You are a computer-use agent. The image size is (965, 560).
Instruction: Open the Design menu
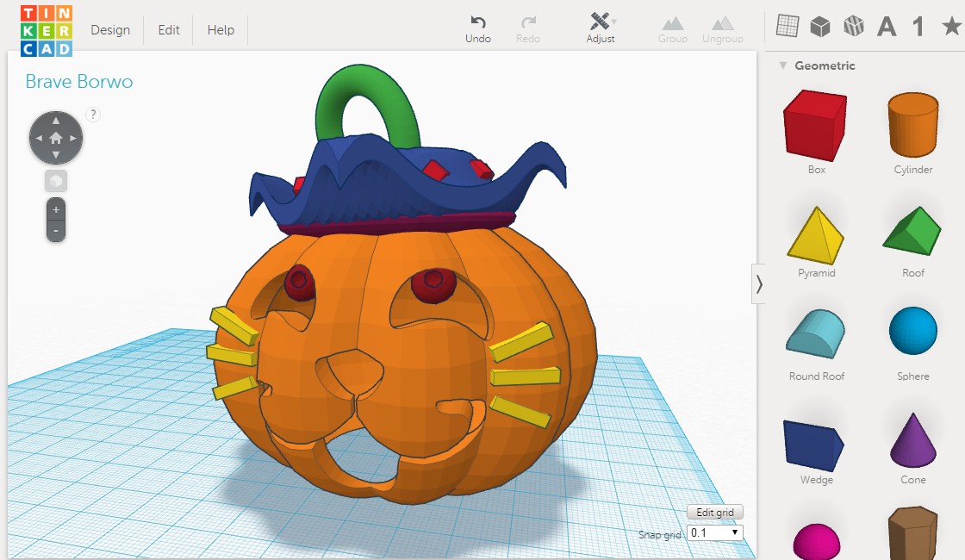(x=110, y=29)
